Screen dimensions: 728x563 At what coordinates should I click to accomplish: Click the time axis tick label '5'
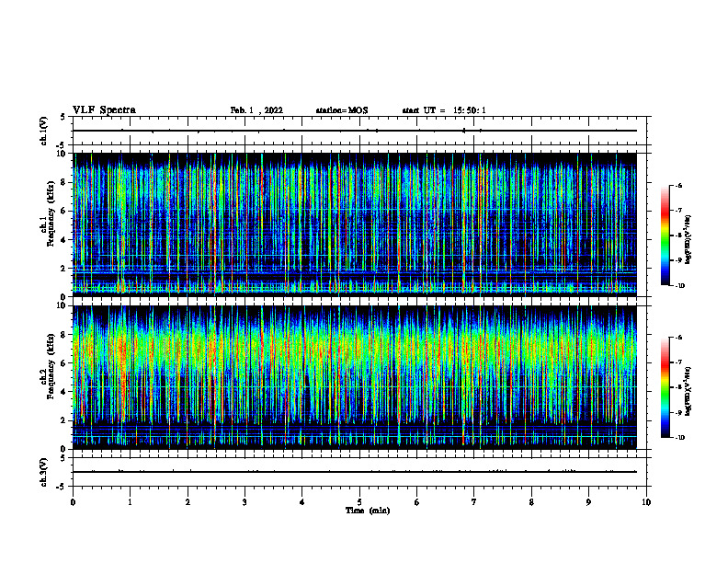359,502
